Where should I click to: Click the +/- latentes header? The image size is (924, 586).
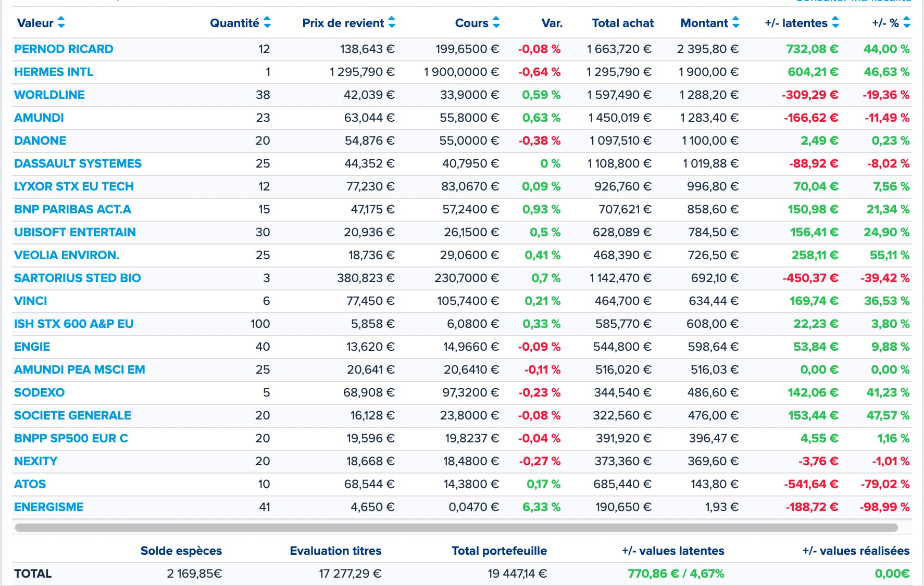[796, 23]
